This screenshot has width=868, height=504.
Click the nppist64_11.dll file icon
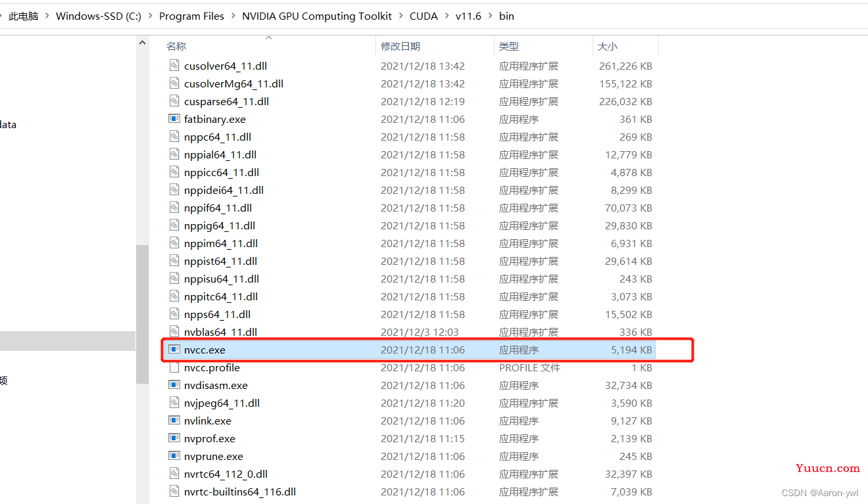(174, 261)
